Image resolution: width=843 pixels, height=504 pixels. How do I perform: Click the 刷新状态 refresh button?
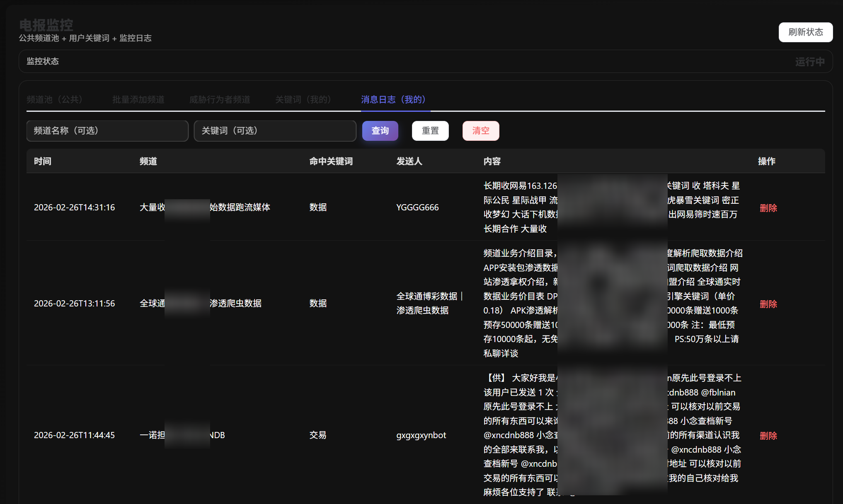[805, 32]
